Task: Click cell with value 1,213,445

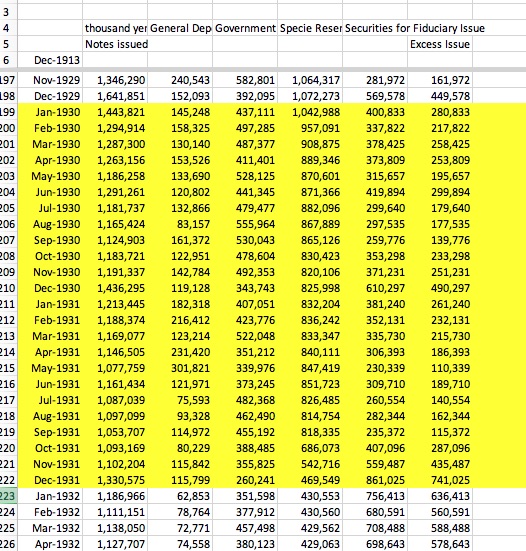Action: point(115,304)
